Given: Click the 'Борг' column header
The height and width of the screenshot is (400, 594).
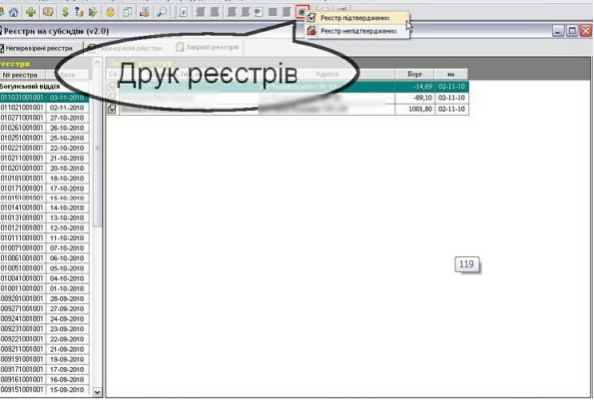Looking at the screenshot, I should (x=414, y=74).
